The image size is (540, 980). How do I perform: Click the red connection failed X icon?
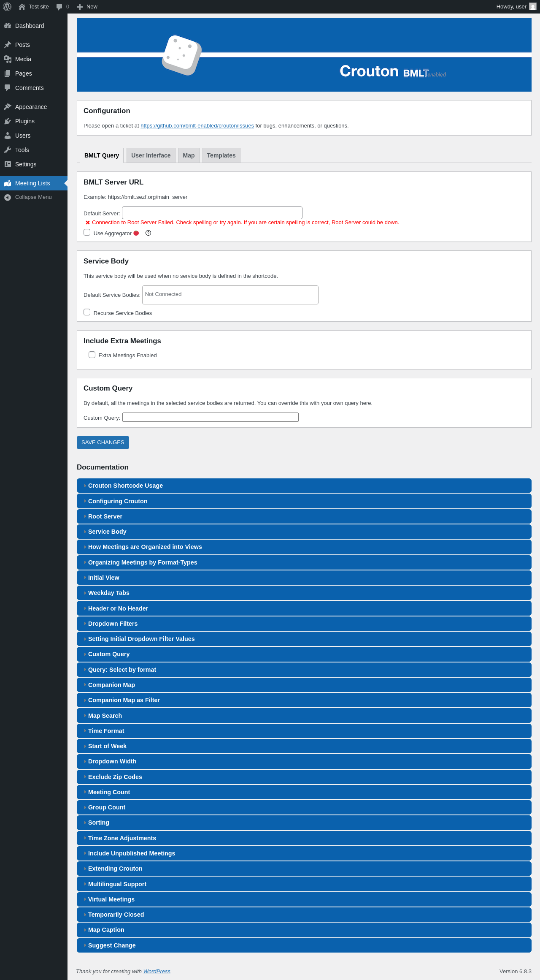[x=88, y=223]
